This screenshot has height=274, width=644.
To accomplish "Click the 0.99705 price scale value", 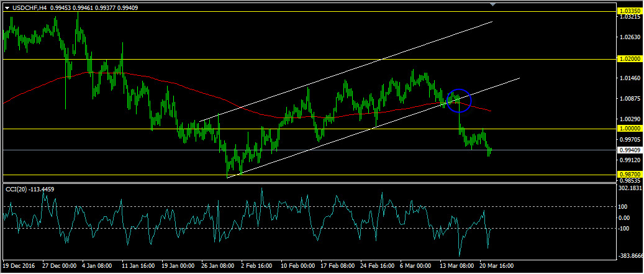I will [x=630, y=139].
